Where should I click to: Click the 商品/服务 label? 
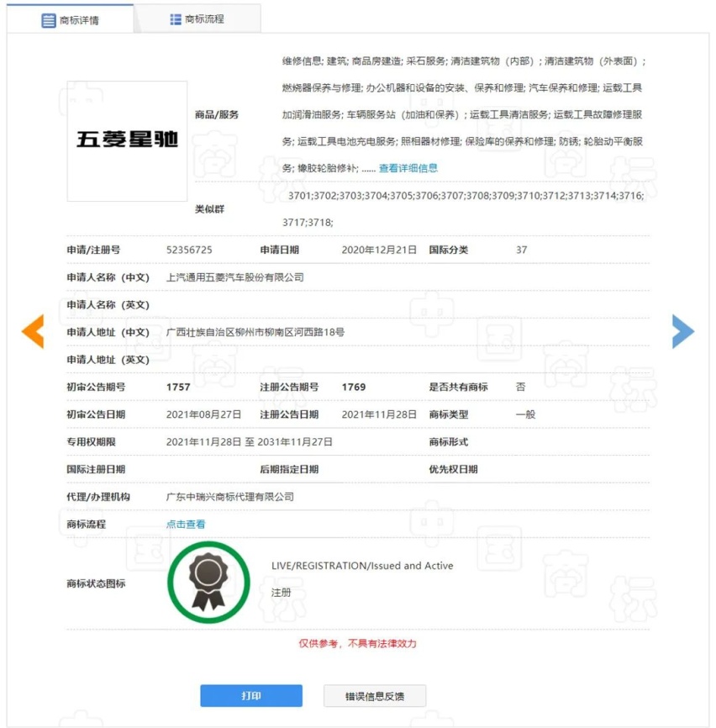(x=217, y=114)
